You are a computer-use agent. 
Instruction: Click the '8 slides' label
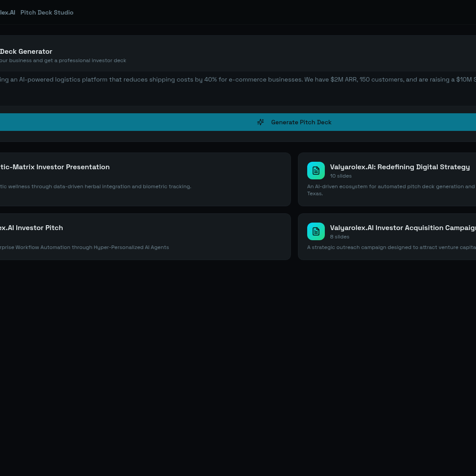pyautogui.click(x=340, y=237)
